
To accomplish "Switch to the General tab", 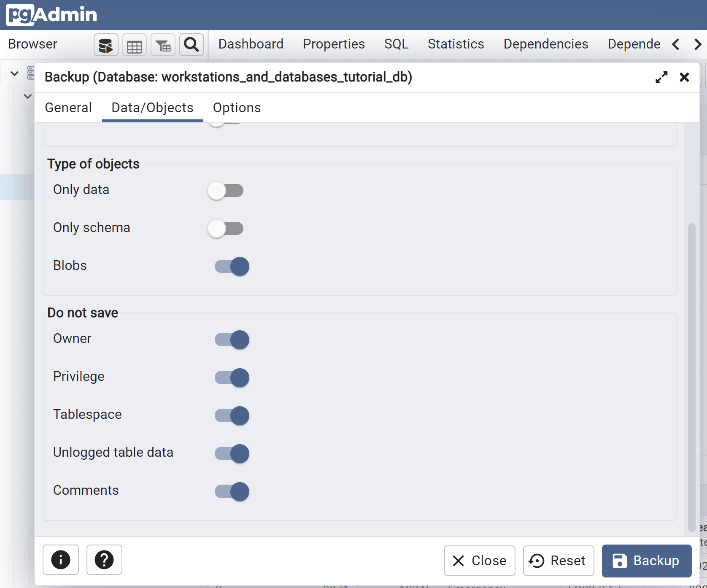I will [x=68, y=108].
